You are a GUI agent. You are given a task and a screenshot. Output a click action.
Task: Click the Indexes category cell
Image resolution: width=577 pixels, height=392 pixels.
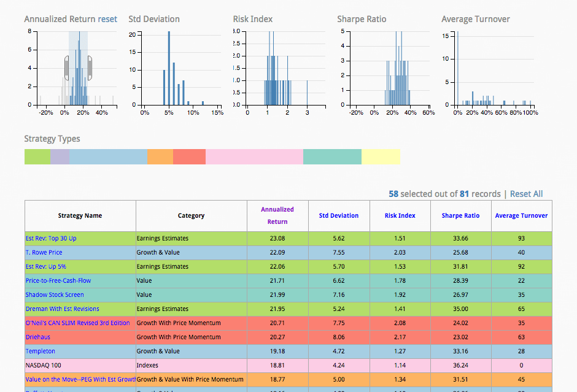192,365
